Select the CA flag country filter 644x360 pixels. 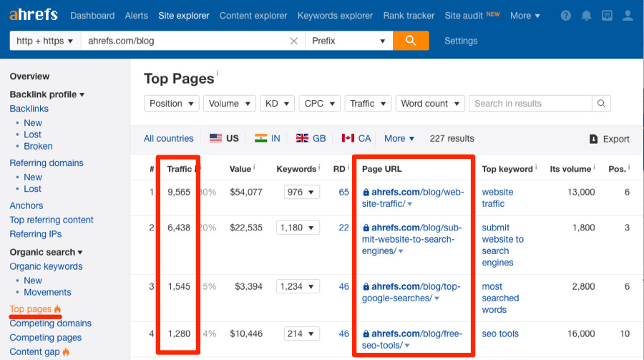pyautogui.click(x=356, y=138)
